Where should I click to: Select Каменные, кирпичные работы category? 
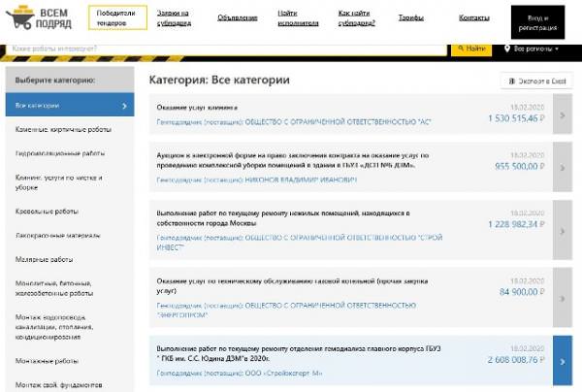click(x=64, y=130)
